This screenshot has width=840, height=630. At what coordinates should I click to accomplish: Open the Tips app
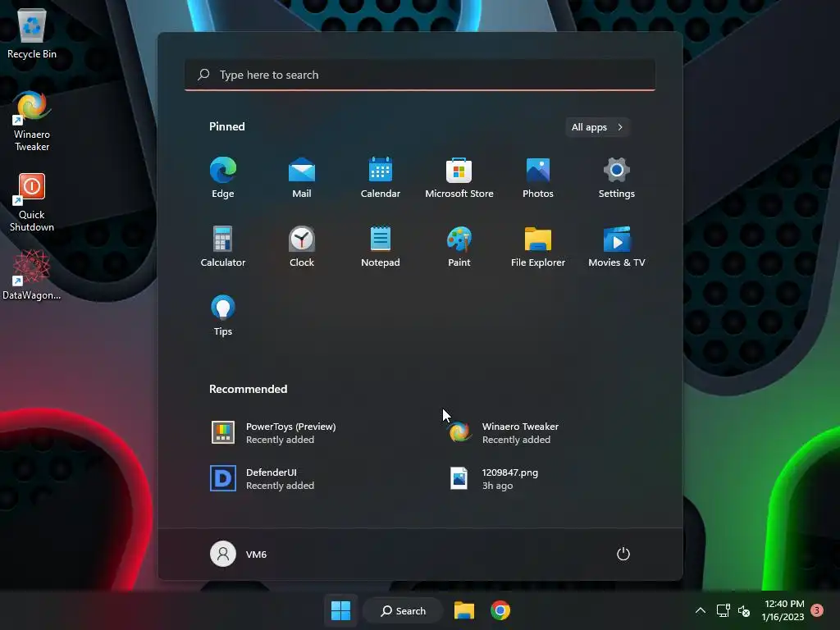223,316
